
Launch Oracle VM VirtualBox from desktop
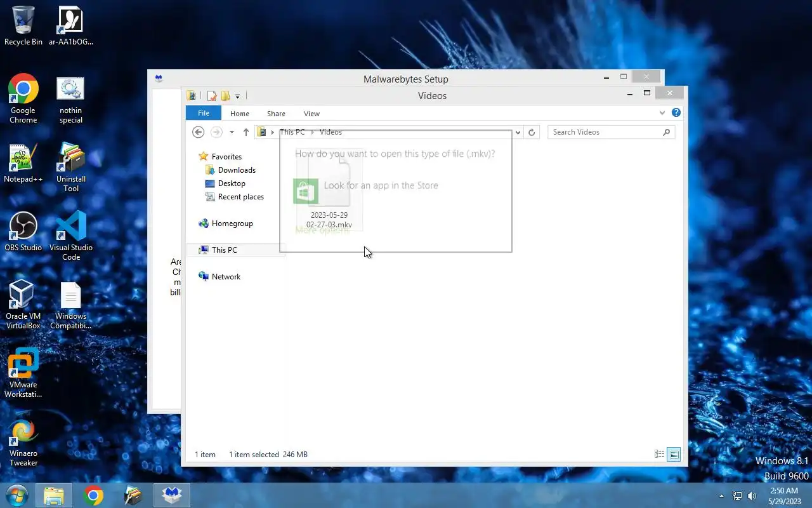[x=23, y=304]
